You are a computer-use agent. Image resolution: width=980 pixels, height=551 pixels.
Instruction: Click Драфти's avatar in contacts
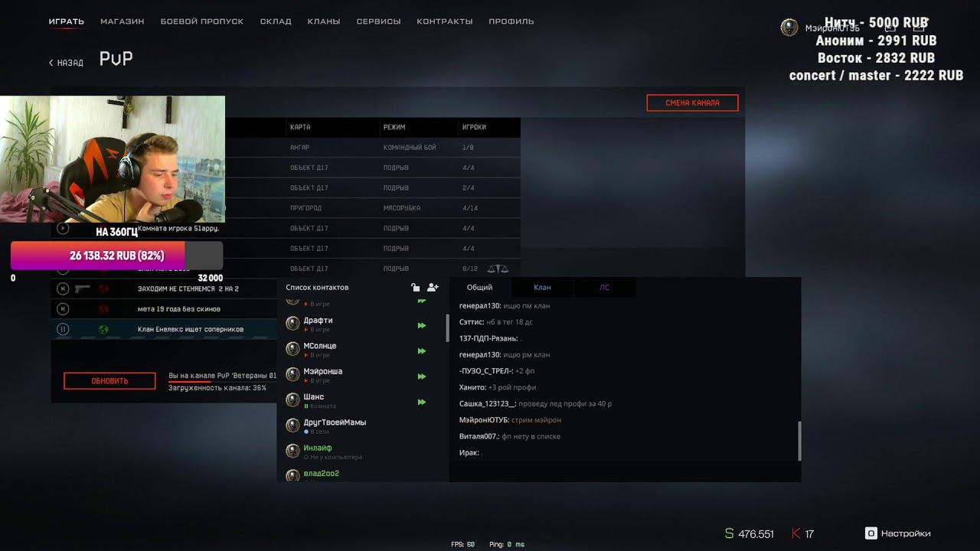tap(292, 324)
